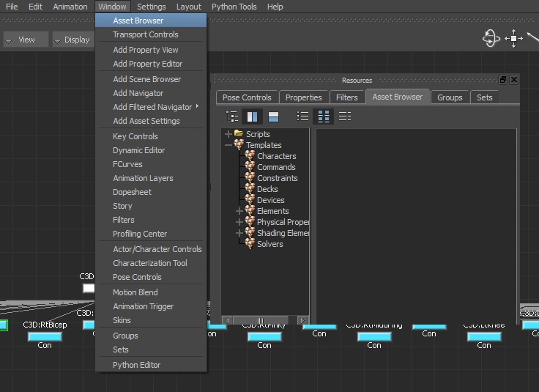The height and width of the screenshot is (392, 539).
Task: Click the Physical Properties template icon
Action: coord(250,222)
